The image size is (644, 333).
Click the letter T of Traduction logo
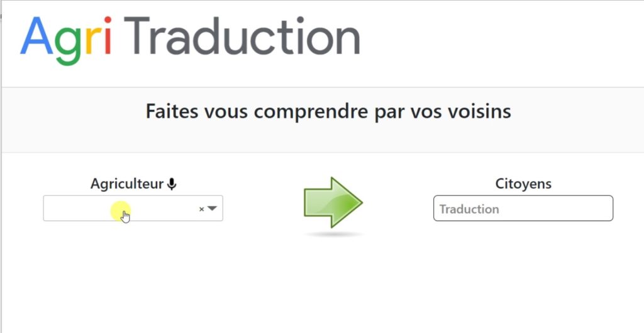pos(138,36)
